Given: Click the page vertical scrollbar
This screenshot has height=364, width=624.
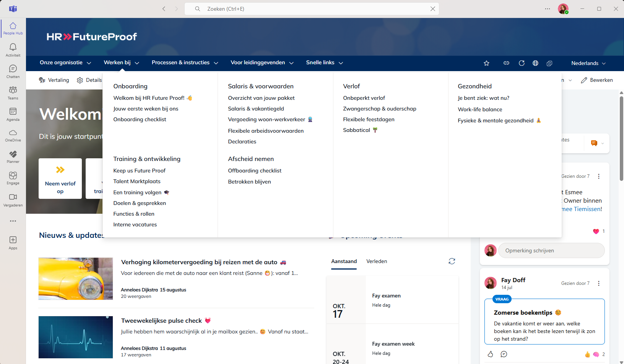Looking at the screenshot, I should [621, 138].
